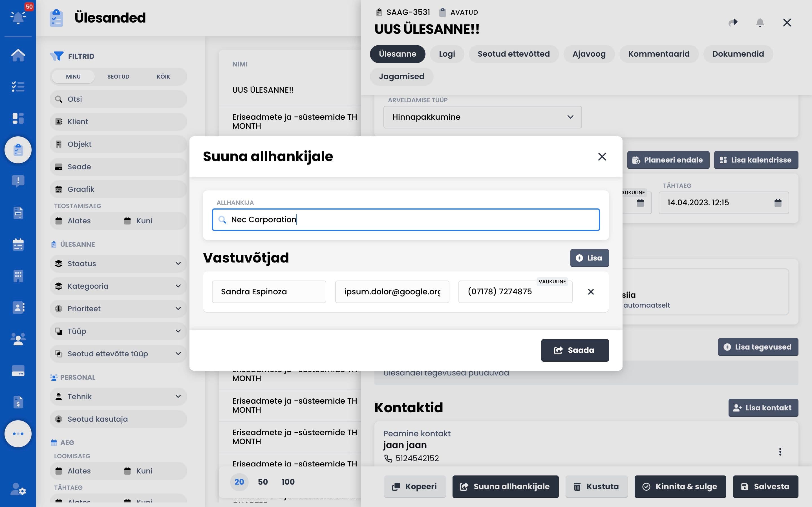Click Lisa button to add recipient
Screen dimensions: 812x507
(x=589, y=258)
